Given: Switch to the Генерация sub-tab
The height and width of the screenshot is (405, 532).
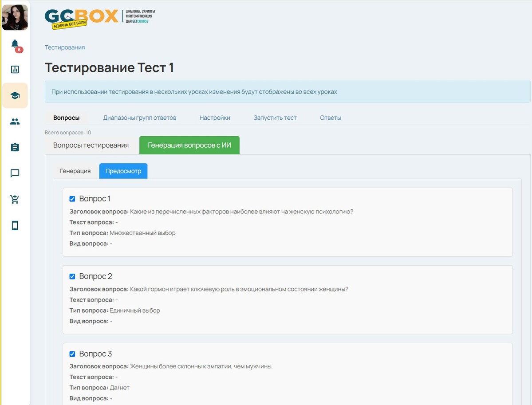Looking at the screenshot, I should coord(75,171).
